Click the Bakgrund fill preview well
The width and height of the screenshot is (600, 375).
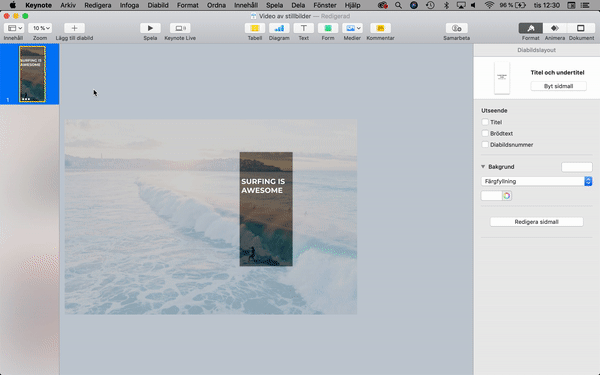coord(577,167)
